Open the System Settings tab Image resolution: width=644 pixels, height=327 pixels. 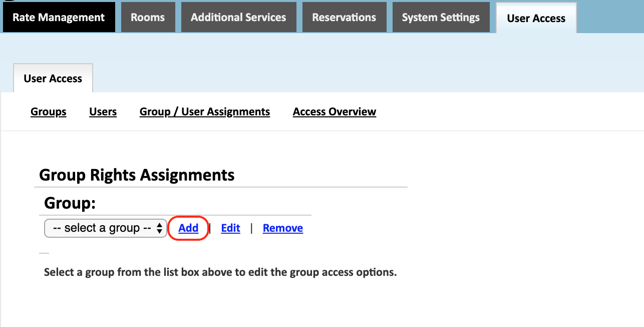tap(441, 17)
